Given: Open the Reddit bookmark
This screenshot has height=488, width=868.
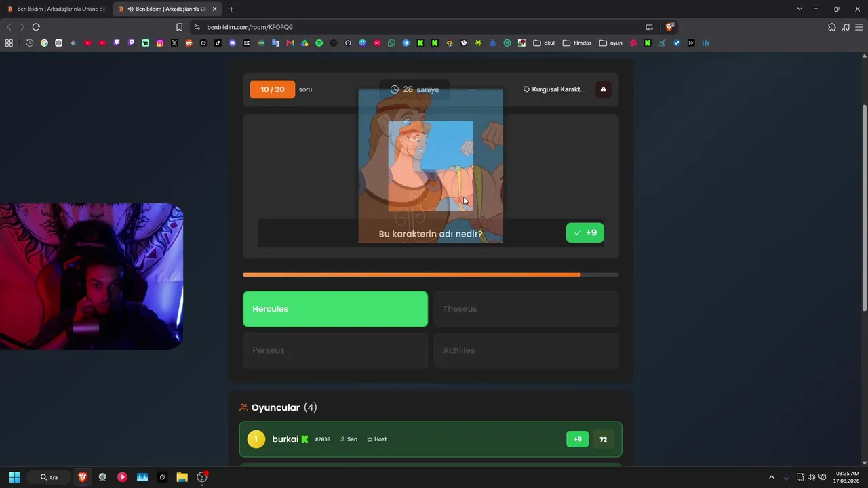Looking at the screenshot, I should pyautogui.click(x=189, y=43).
